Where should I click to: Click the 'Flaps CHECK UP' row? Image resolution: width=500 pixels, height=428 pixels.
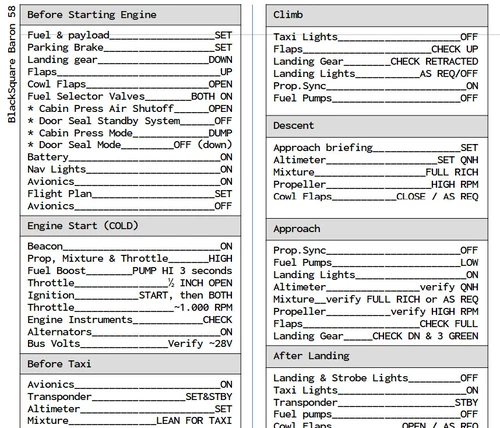click(x=376, y=49)
